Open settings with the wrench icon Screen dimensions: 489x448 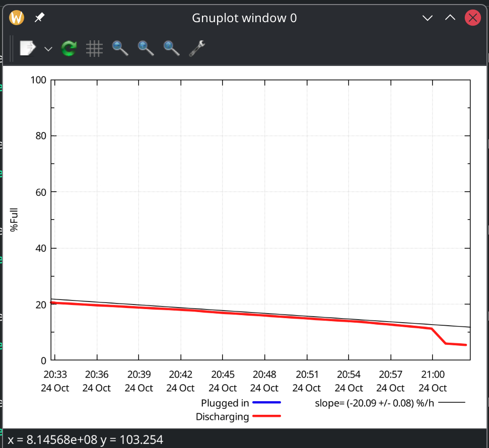point(197,48)
